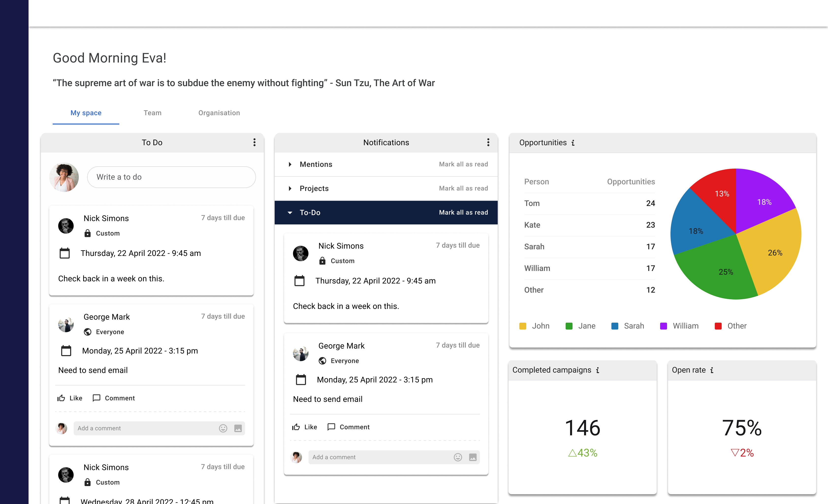
Task: Open the Notifications three-dot menu
Action: 488,142
